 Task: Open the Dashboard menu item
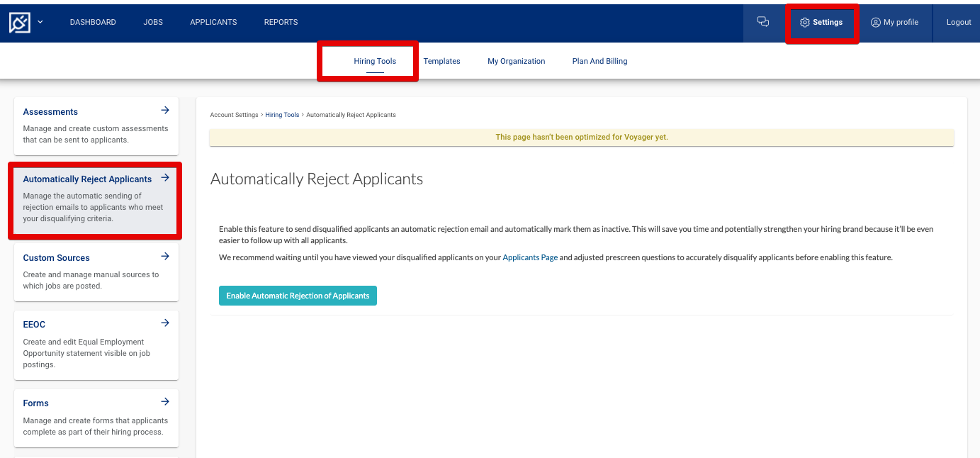(93, 22)
